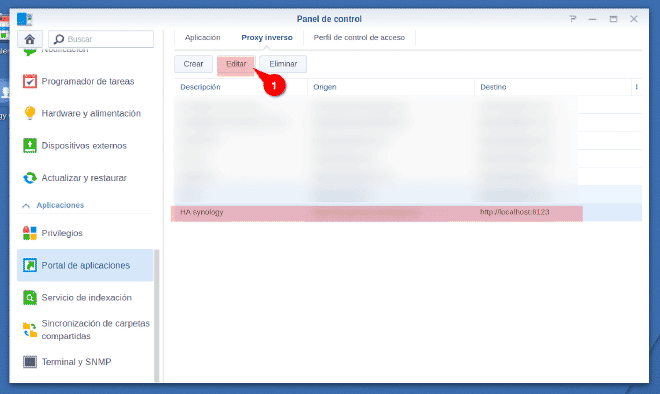Click the sidebar vertical scrollbar
This screenshot has height=394, width=660.
[157, 315]
